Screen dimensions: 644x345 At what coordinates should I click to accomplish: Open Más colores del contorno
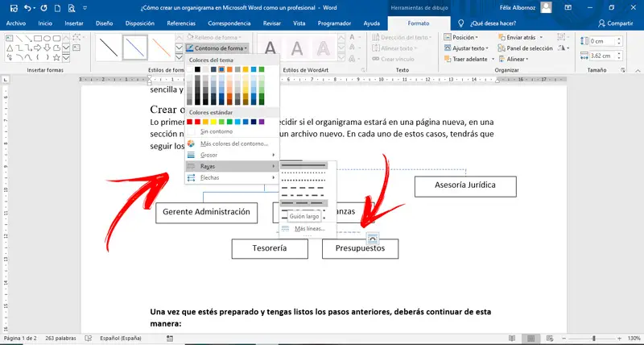(x=232, y=143)
